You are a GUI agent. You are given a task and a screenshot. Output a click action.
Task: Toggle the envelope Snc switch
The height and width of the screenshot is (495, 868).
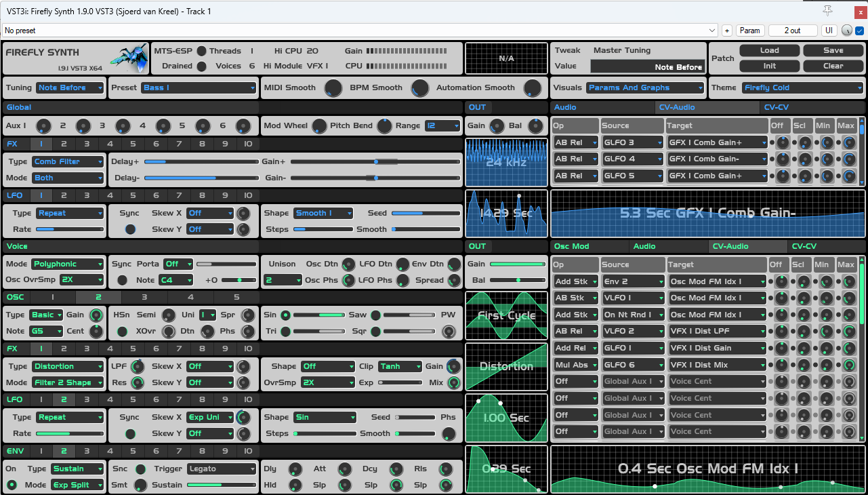[140, 469]
